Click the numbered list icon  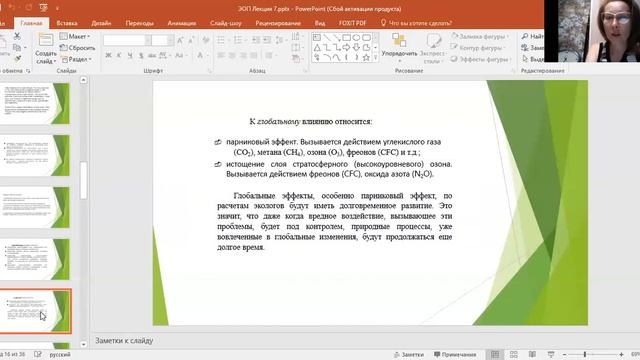pyautogui.click(x=239, y=40)
